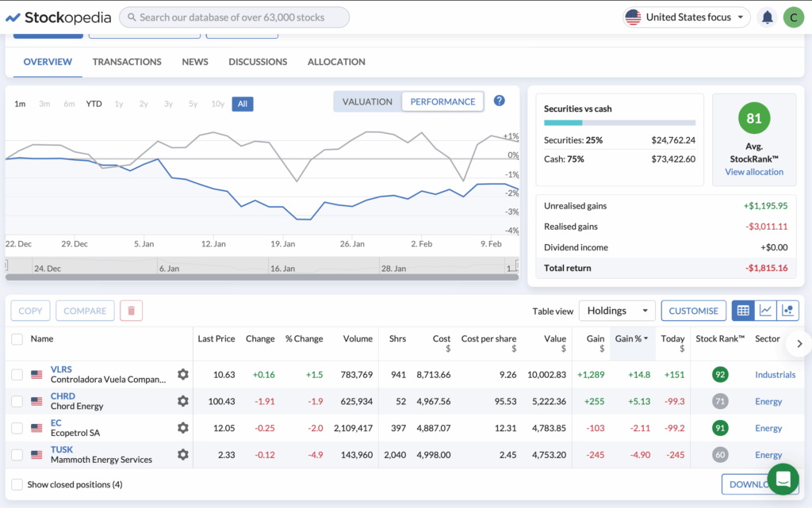812x508 pixels.
Task: Enable Show closed positions checkbox
Action: tap(17, 484)
